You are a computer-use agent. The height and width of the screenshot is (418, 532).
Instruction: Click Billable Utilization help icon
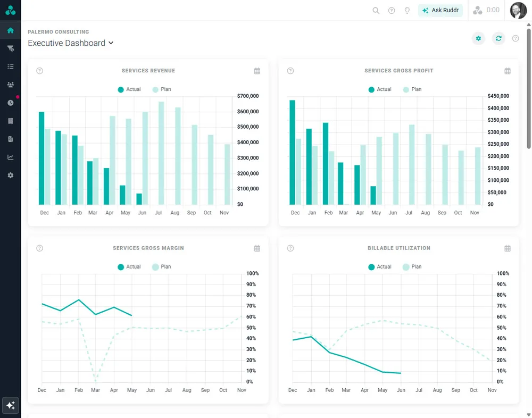click(290, 248)
